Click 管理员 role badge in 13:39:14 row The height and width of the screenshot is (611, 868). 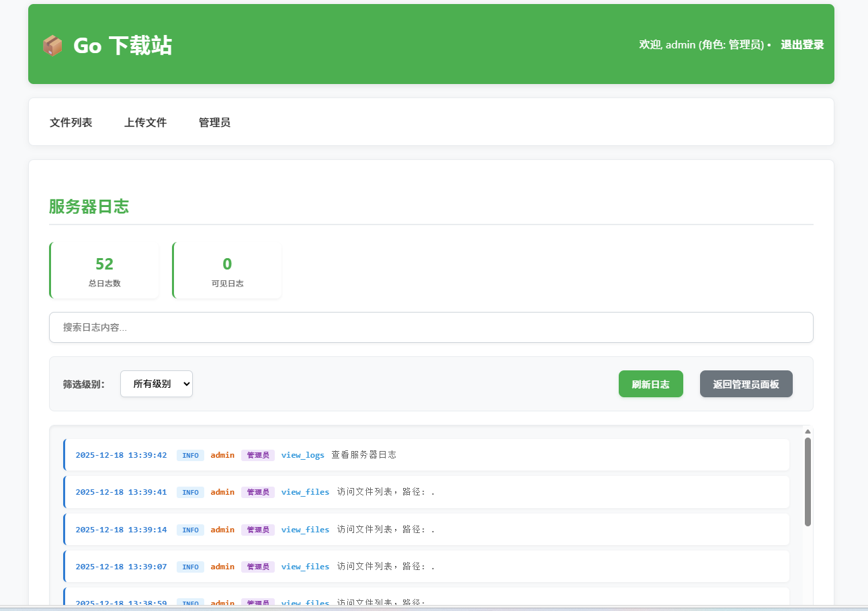click(258, 530)
